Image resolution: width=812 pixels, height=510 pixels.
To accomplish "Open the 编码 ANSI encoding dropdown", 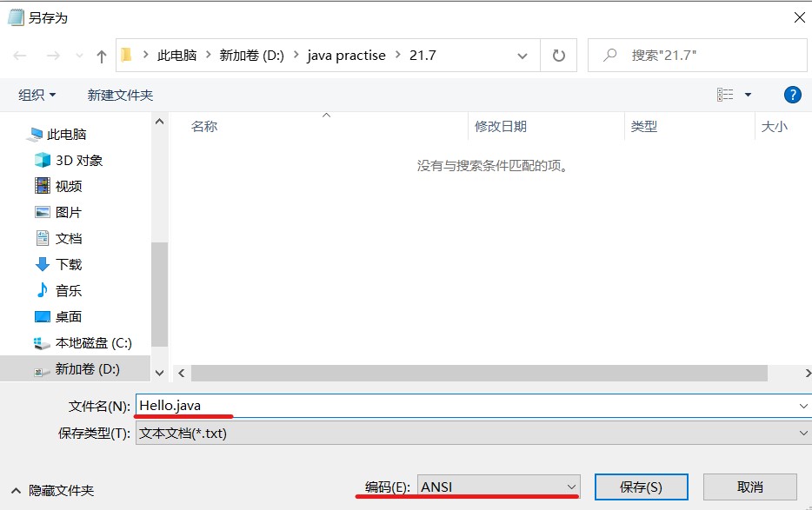I will pos(498,487).
